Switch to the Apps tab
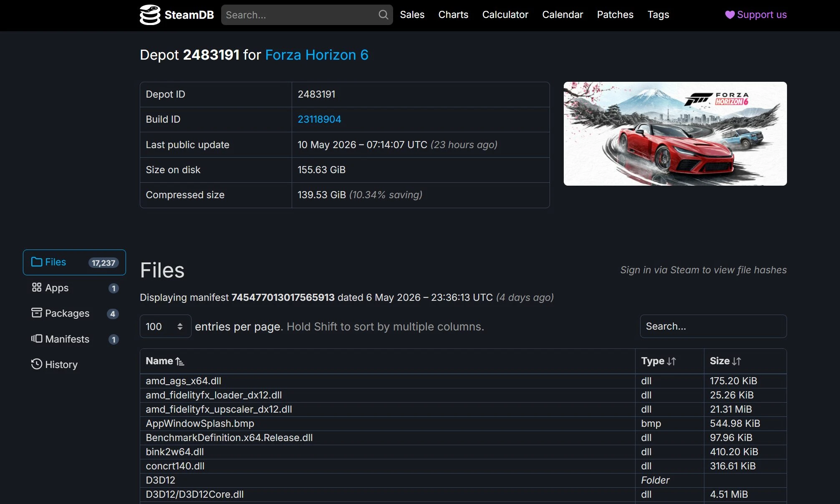Screen dimensions: 840x504 pyautogui.click(x=74, y=288)
